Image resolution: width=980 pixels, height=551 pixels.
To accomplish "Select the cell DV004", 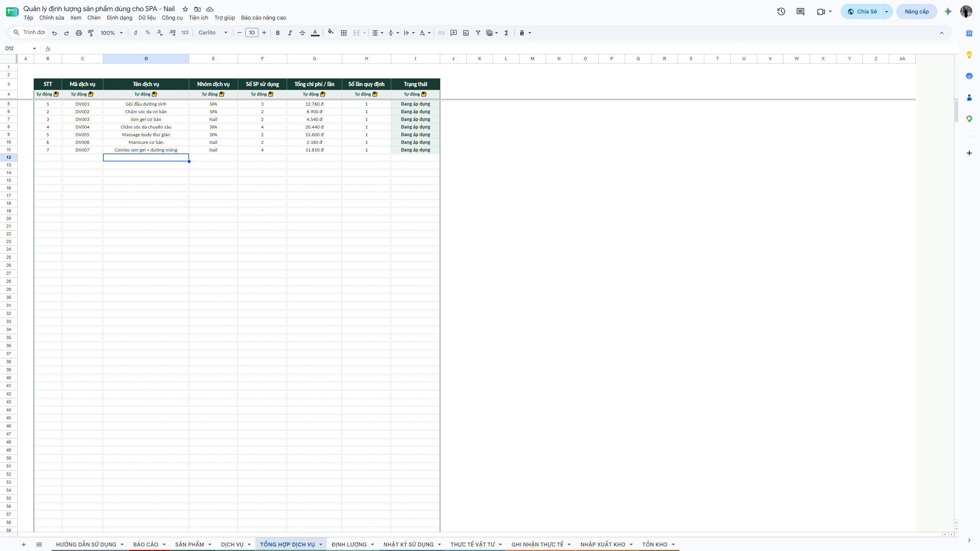I will (82, 127).
